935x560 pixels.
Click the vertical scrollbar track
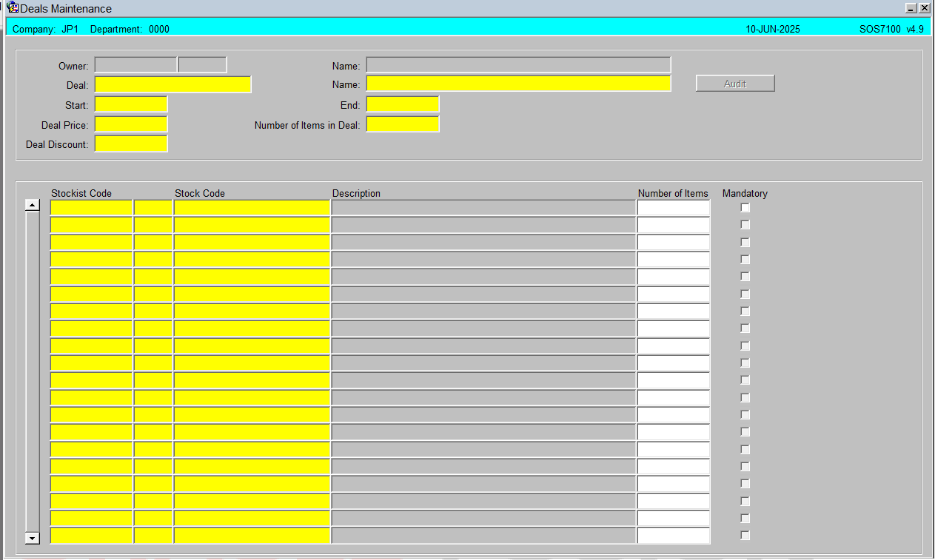(32, 371)
